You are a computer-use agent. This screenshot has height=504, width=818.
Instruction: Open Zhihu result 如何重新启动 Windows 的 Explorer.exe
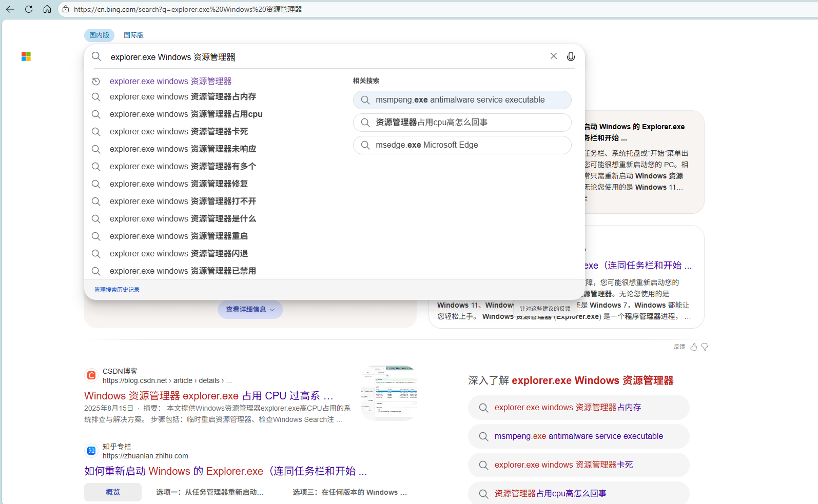click(x=226, y=471)
